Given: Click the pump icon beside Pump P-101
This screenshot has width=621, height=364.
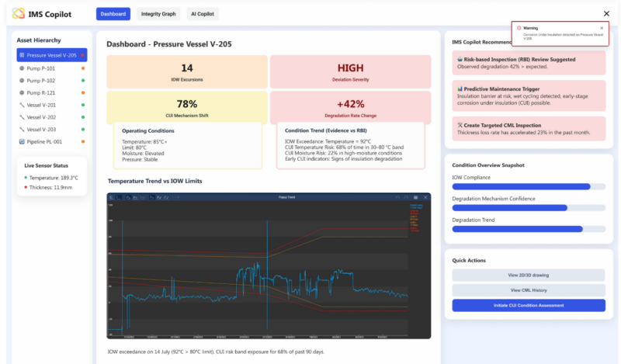Looking at the screenshot, I should pyautogui.click(x=21, y=68).
